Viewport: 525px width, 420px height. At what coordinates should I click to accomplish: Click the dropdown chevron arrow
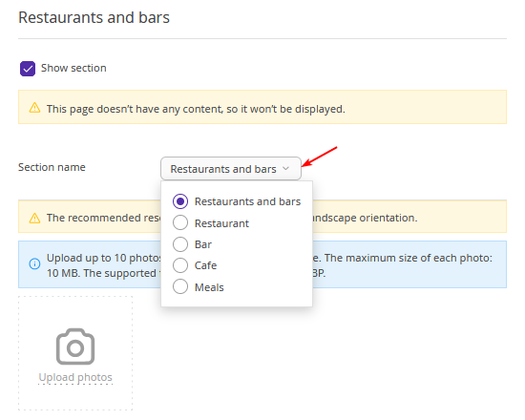pos(285,168)
